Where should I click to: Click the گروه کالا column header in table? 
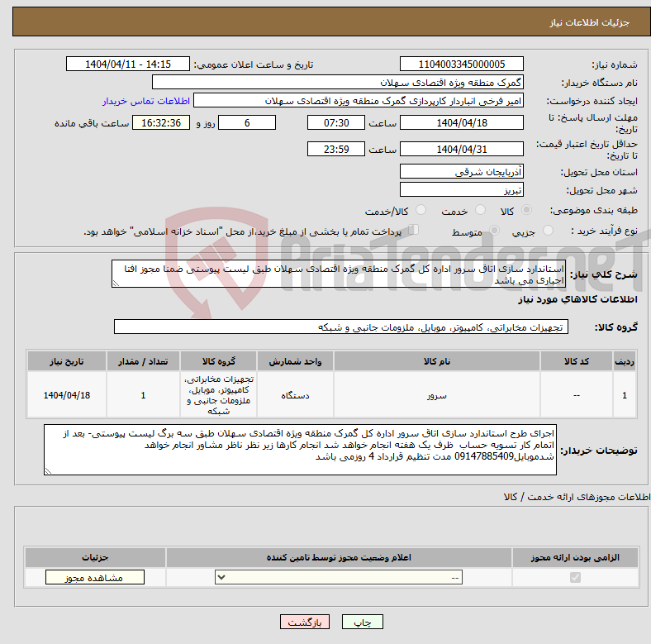[218, 361]
